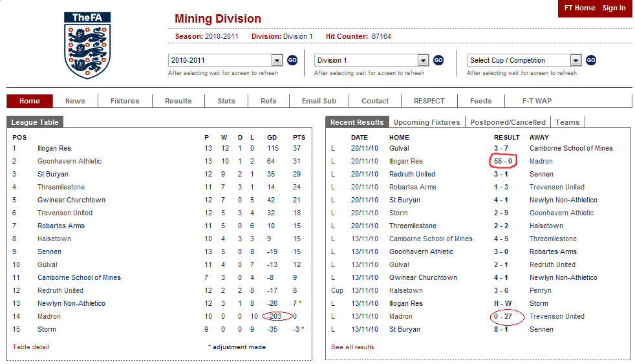
Task: Switch to the Upcoming Fixtures tab
Action: point(427,122)
